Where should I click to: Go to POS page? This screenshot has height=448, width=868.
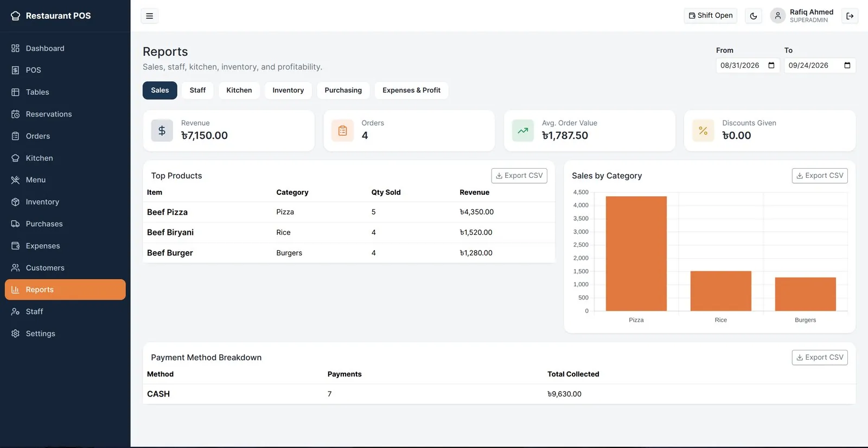point(65,70)
